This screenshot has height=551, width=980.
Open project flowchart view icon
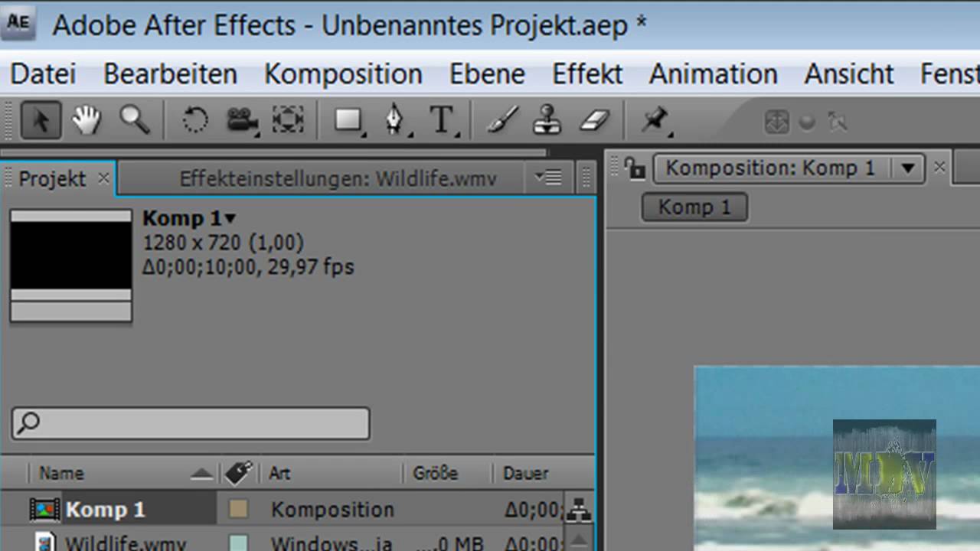coord(577,509)
